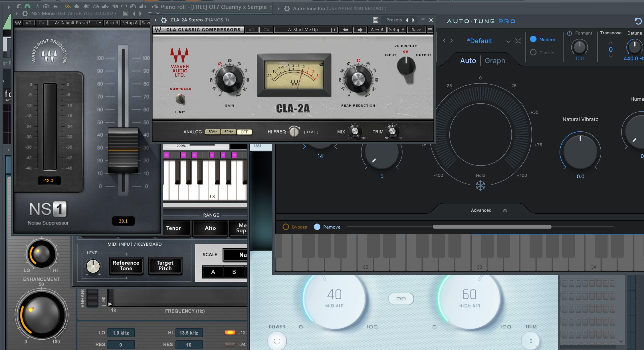This screenshot has width=644, height=350.
Task: Decrease Transpose with down arrow
Action: tap(611, 56)
